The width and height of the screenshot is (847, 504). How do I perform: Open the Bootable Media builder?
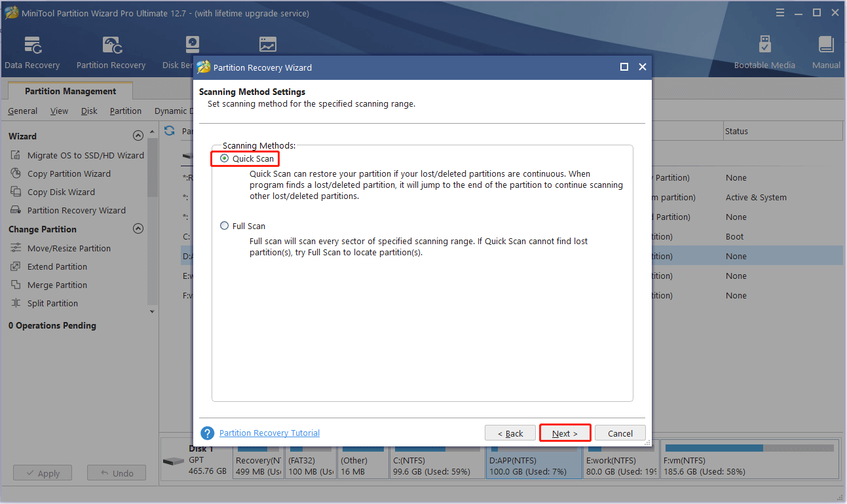[x=764, y=52]
